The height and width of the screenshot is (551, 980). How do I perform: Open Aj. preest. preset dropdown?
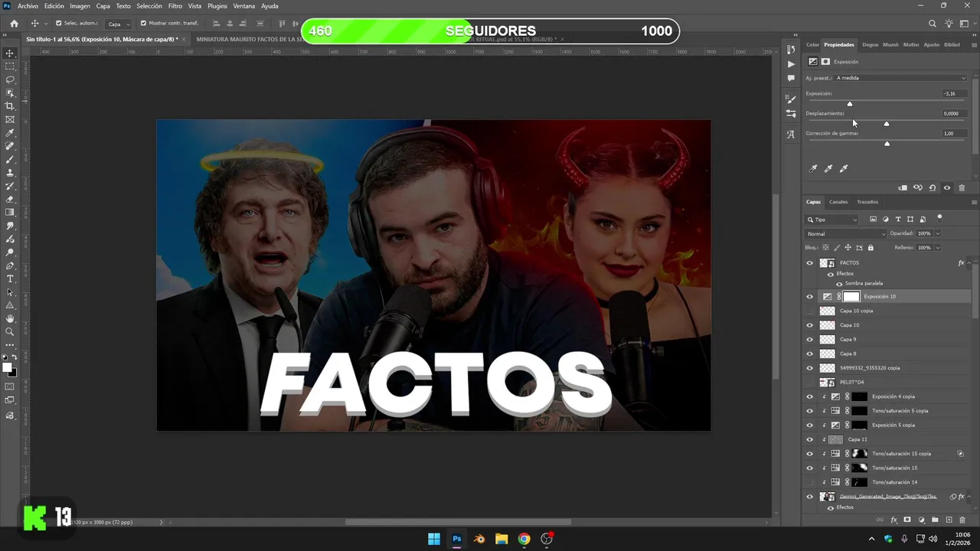[901, 77]
